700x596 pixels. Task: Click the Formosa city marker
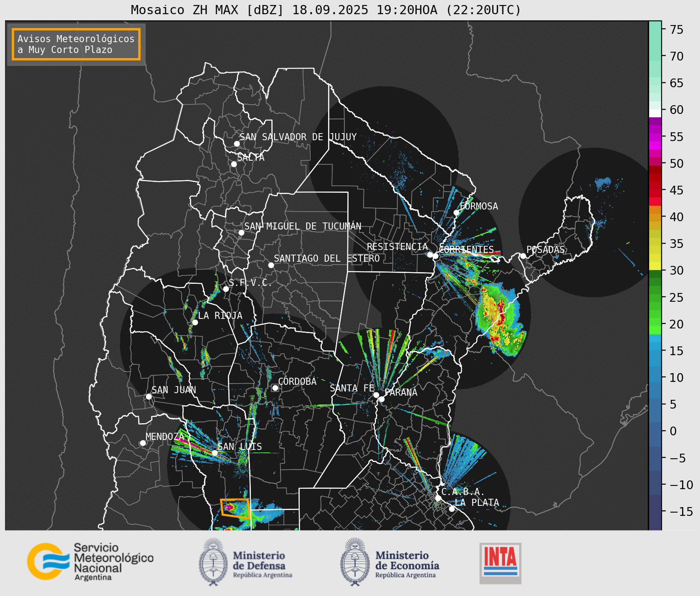click(456, 212)
